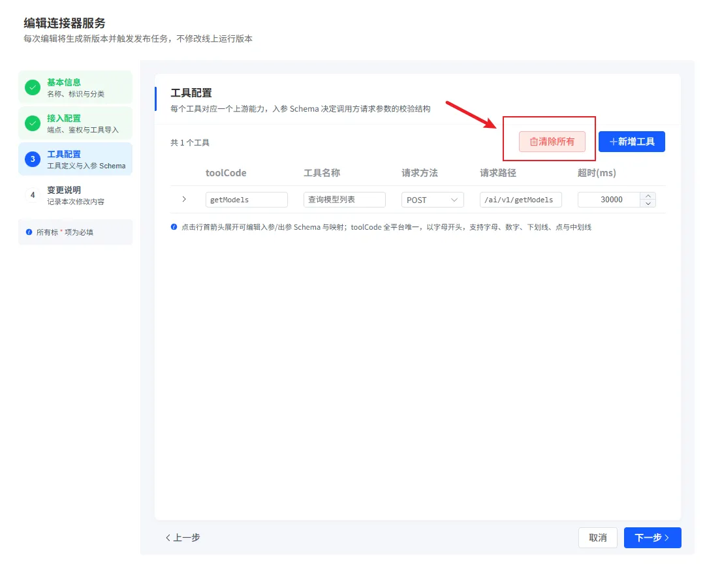
Task: Cancel editing with 取消
Action: (x=598, y=538)
